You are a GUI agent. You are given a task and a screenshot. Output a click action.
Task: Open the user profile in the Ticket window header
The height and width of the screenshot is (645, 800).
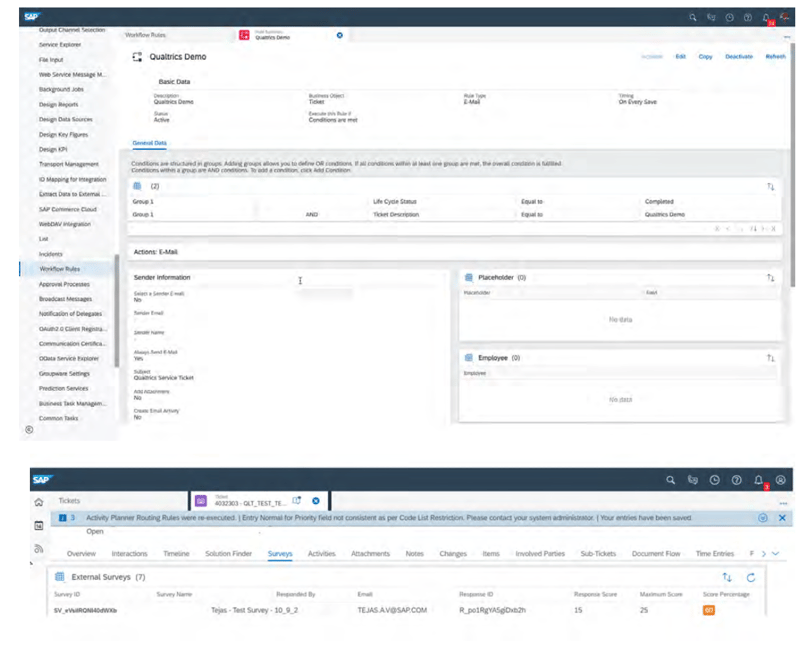click(x=781, y=480)
